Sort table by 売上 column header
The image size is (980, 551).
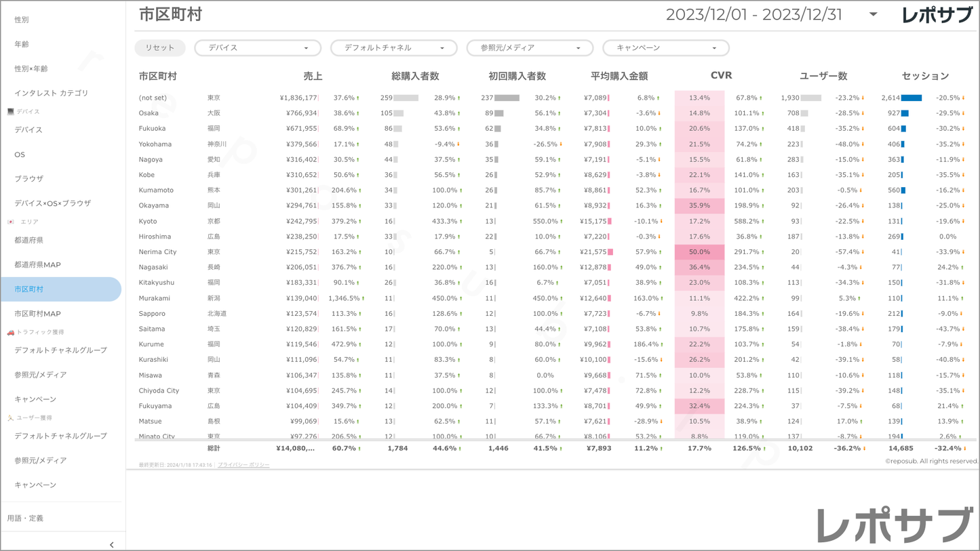[313, 76]
